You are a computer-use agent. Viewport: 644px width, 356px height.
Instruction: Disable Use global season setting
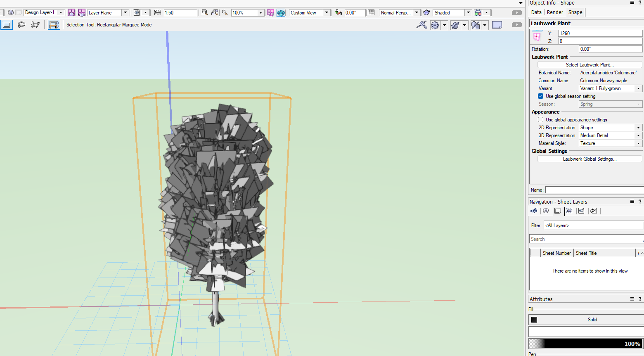[x=540, y=96]
